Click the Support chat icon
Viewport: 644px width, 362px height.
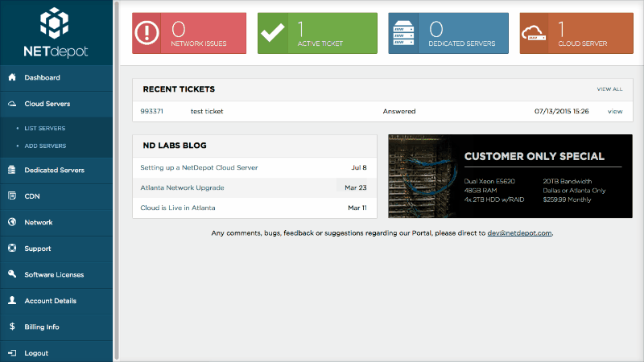click(x=12, y=249)
